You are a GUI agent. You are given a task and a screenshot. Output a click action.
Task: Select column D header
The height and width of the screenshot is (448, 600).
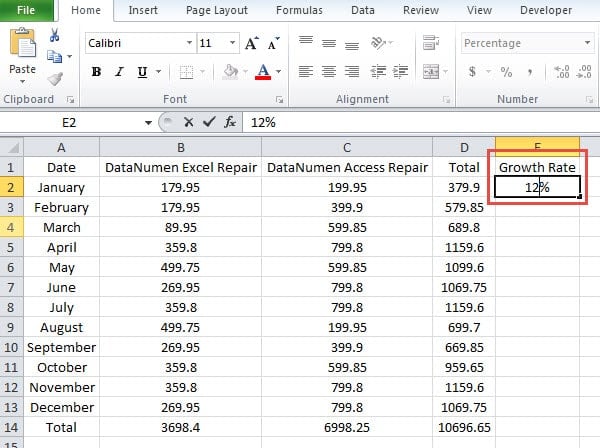(x=464, y=147)
